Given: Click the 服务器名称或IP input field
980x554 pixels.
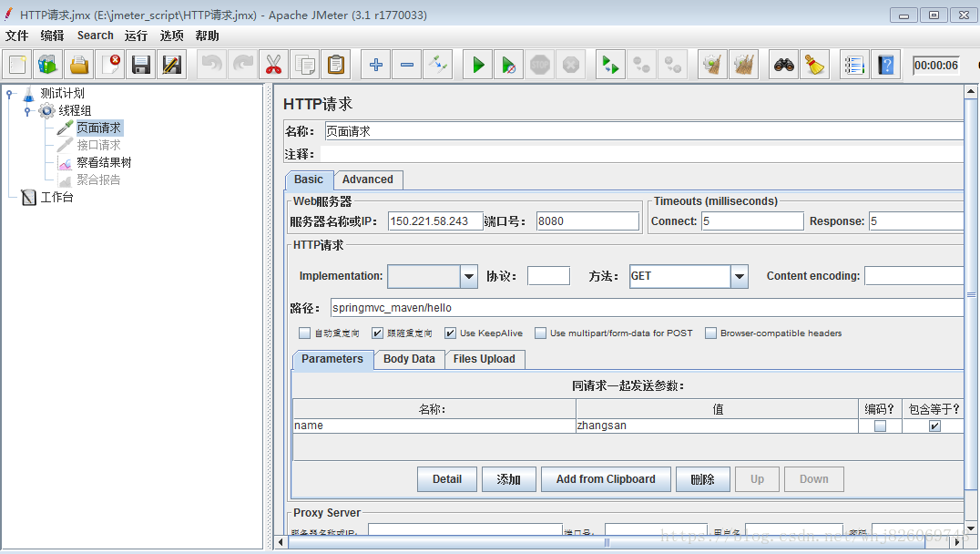Looking at the screenshot, I should (x=435, y=221).
